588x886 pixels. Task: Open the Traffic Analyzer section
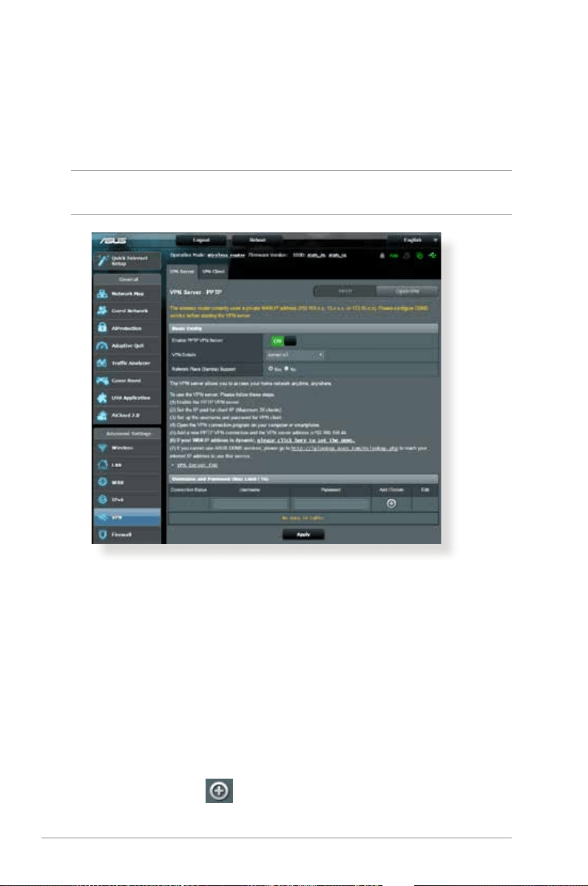(127, 363)
